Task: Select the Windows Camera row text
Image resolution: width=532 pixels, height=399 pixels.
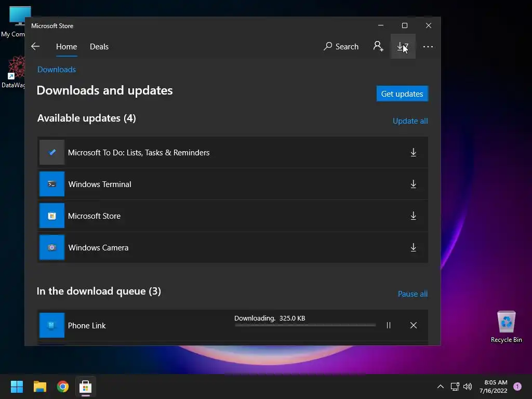Action: (x=98, y=248)
